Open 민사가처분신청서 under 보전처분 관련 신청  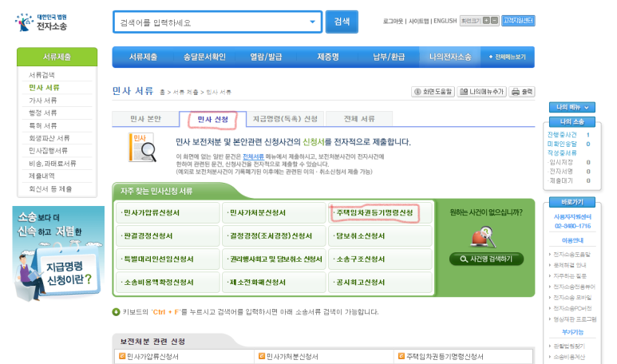(x=292, y=357)
